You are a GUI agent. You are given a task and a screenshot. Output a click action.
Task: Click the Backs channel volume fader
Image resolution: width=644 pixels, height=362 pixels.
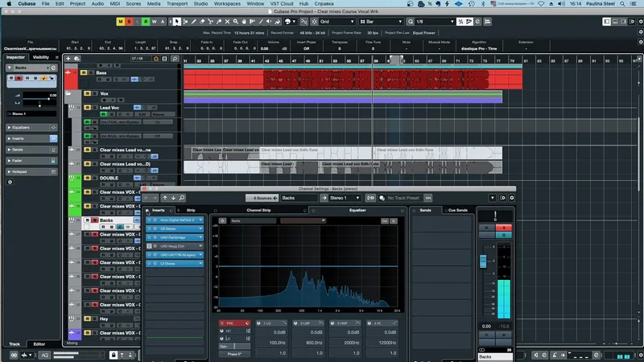click(483, 261)
